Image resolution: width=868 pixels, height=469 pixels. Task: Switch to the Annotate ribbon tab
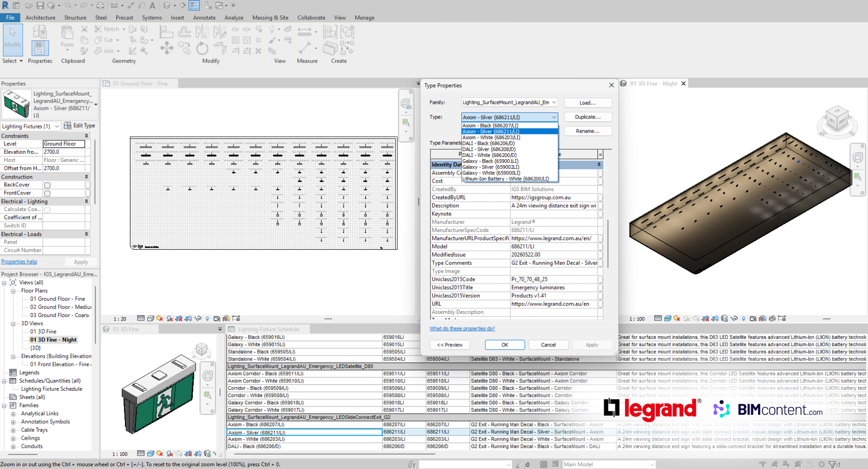pyautogui.click(x=204, y=18)
